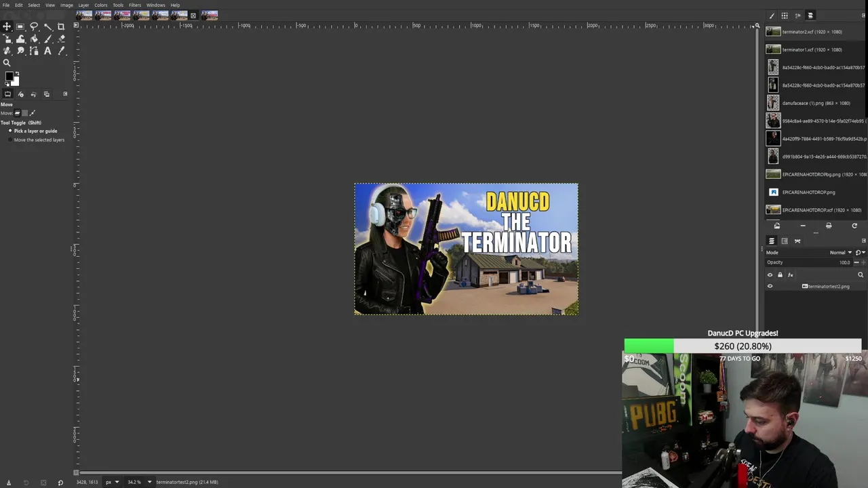
Task: Select the Zoom magnifier tool
Action: click(7, 63)
